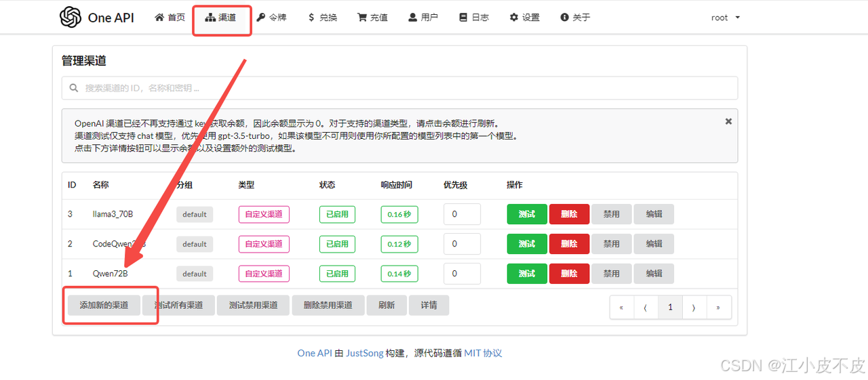Image resolution: width=868 pixels, height=380 pixels.
Task: Click 测试所有渠道 button
Action: [178, 305]
